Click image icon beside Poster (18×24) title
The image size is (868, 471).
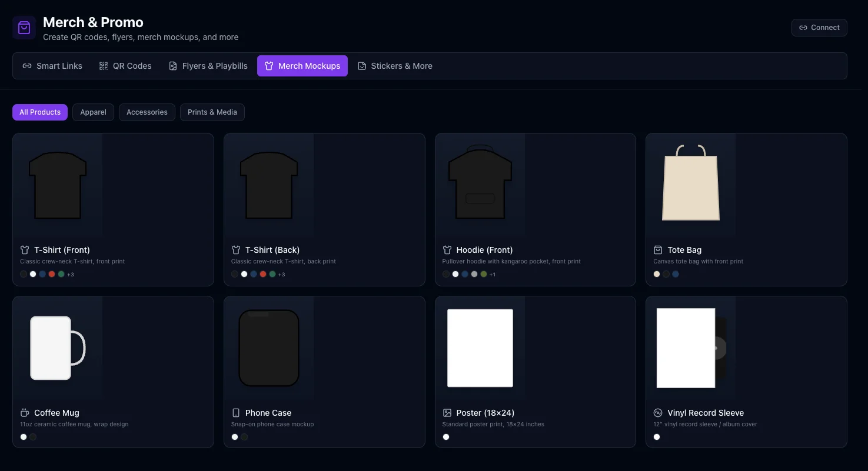447,413
